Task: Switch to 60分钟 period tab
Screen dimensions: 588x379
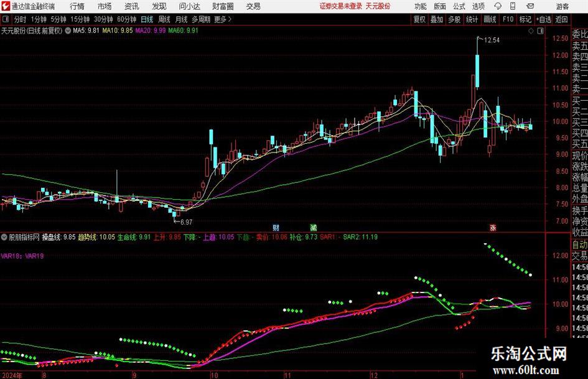Action: click(126, 19)
